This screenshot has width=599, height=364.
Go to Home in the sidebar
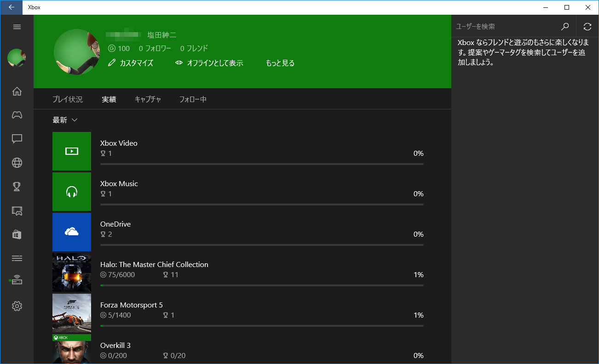tap(17, 91)
